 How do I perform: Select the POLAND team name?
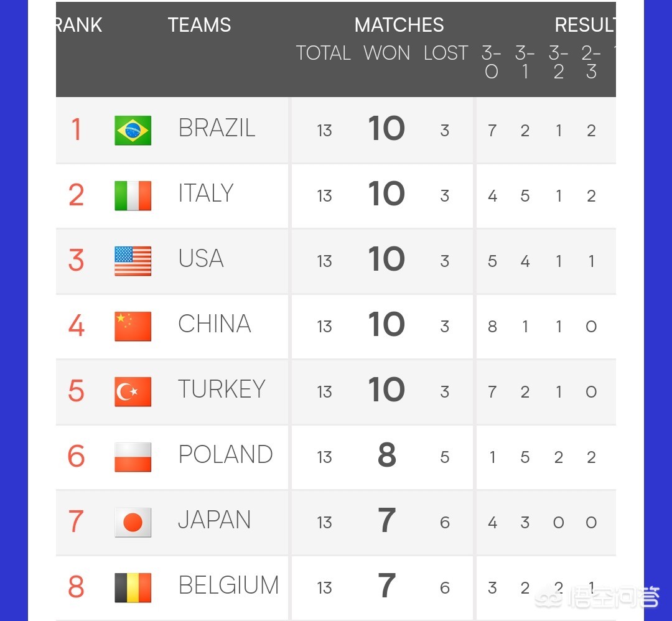pyautogui.click(x=225, y=455)
